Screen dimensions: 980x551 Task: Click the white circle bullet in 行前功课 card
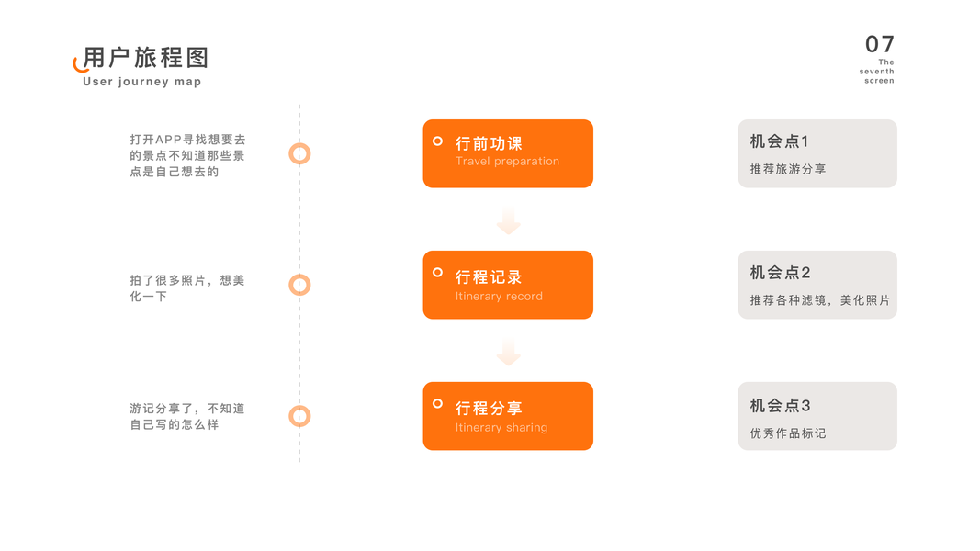pos(437,141)
